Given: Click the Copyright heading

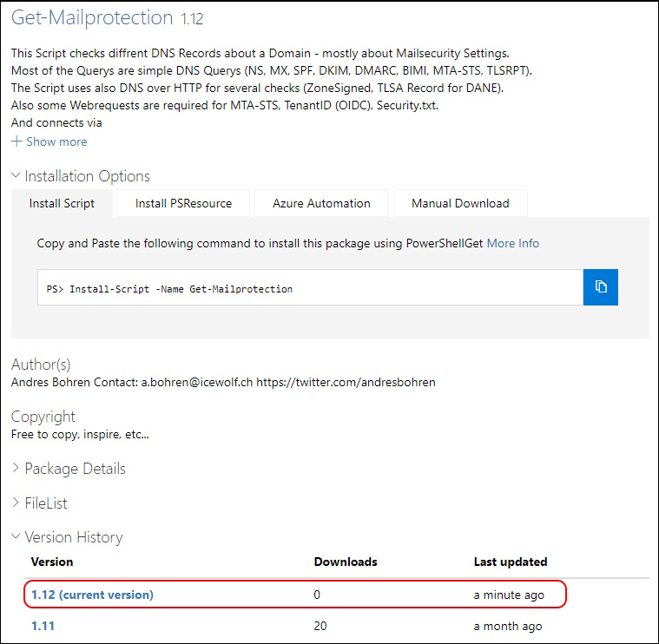Looking at the screenshot, I should pyautogui.click(x=43, y=417).
